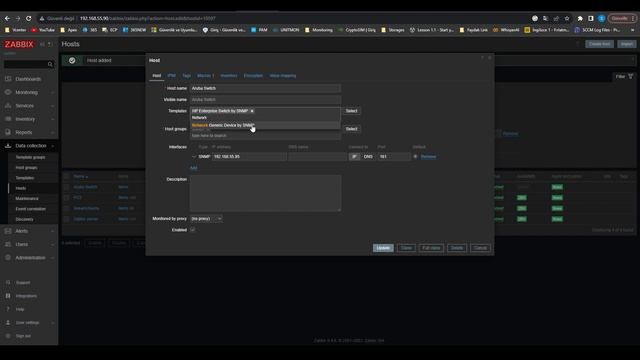640x360 pixels.
Task: Expand the SNMP interface details chevron
Action: click(194, 157)
